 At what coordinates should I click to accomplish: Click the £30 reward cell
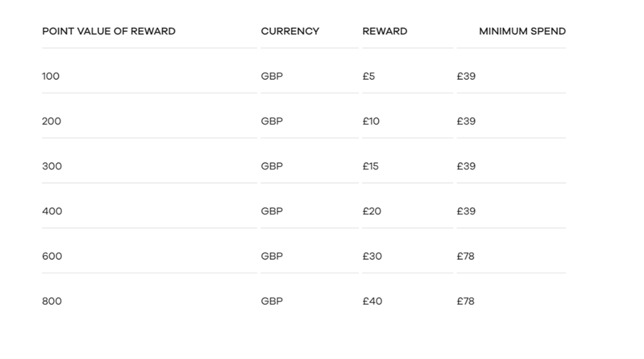(x=372, y=256)
